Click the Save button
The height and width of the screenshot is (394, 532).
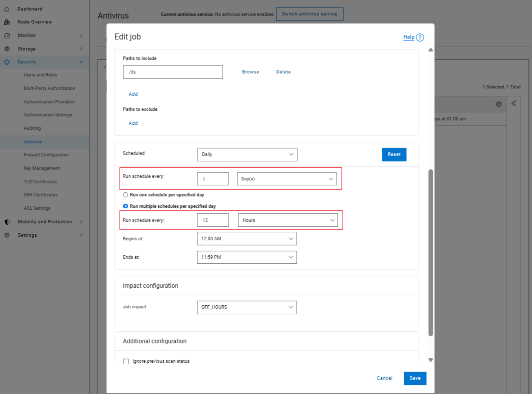[415, 378]
